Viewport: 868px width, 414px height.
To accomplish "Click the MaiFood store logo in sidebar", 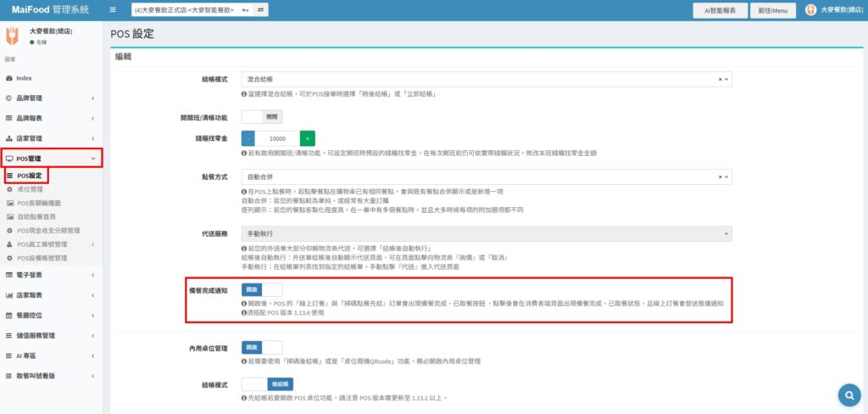I will coord(12,36).
